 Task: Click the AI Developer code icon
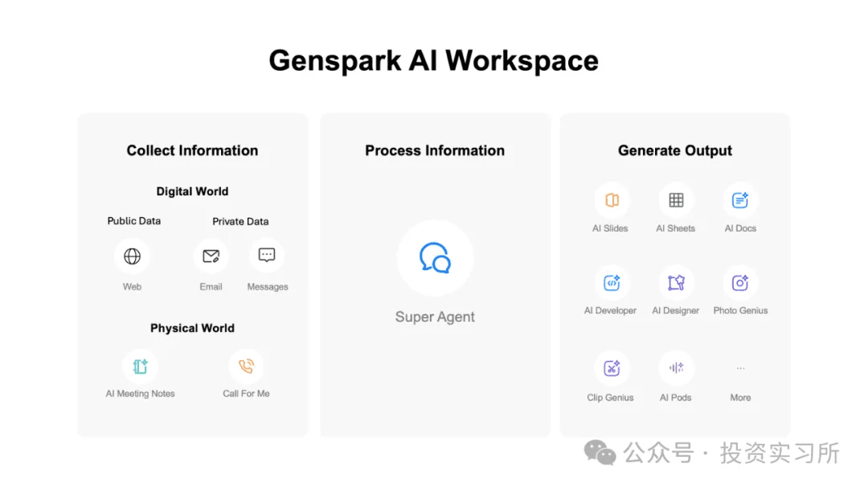[612, 283]
